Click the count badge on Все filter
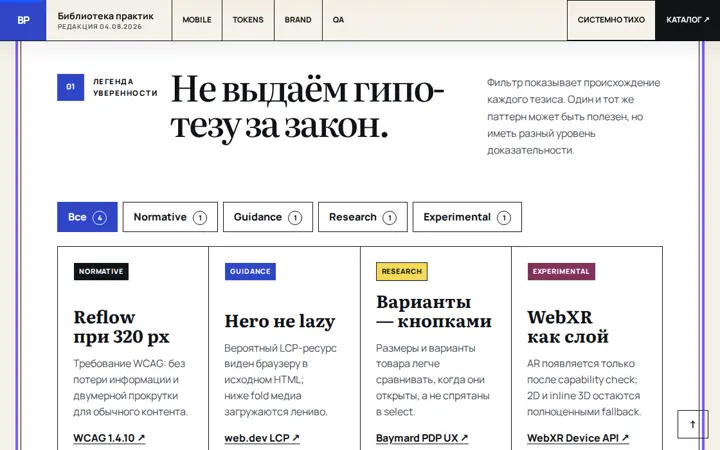This screenshot has width=720, height=450. 100,217
